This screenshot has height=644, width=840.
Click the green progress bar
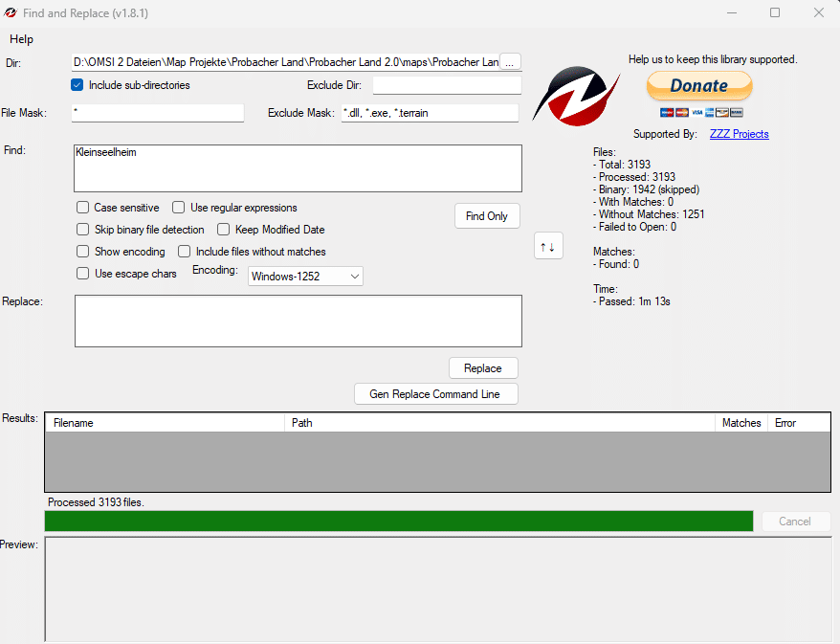(398, 522)
